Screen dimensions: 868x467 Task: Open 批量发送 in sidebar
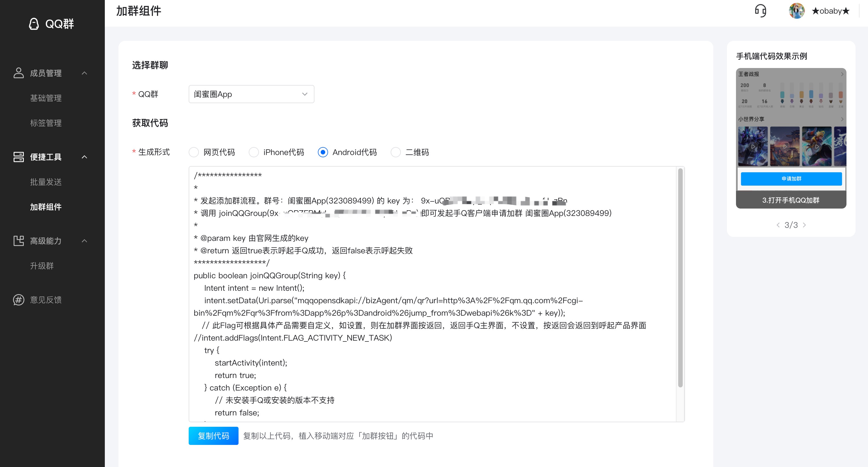tap(46, 182)
